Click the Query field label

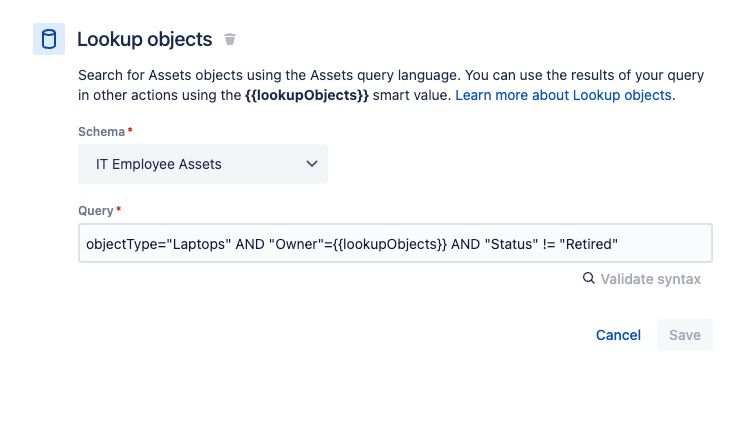pyautogui.click(x=96, y=211)
